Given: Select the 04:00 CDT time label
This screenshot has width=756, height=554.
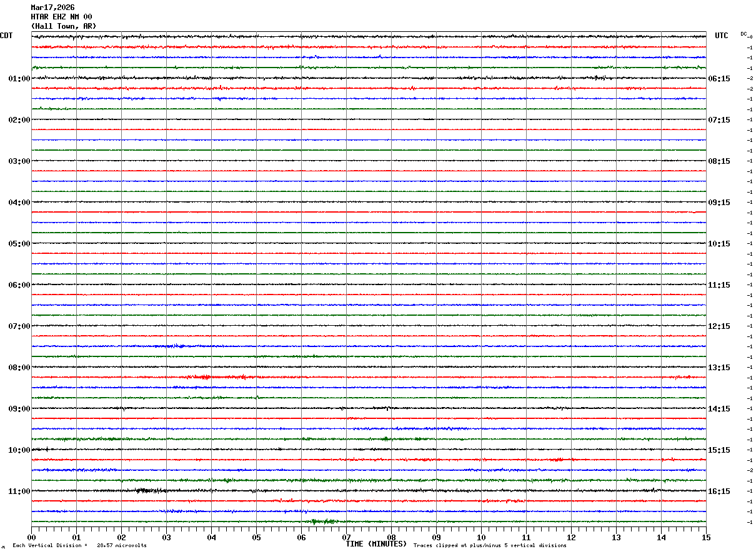Looking at the screenshot, I should click(19, 203).
